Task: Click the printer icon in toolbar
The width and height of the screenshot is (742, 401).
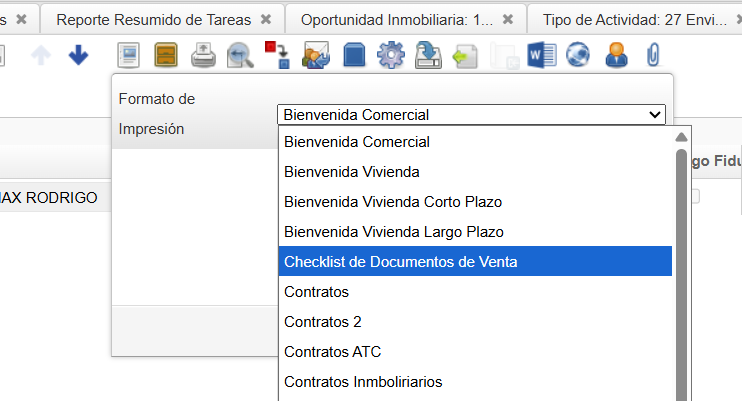Action: point(203,57)
